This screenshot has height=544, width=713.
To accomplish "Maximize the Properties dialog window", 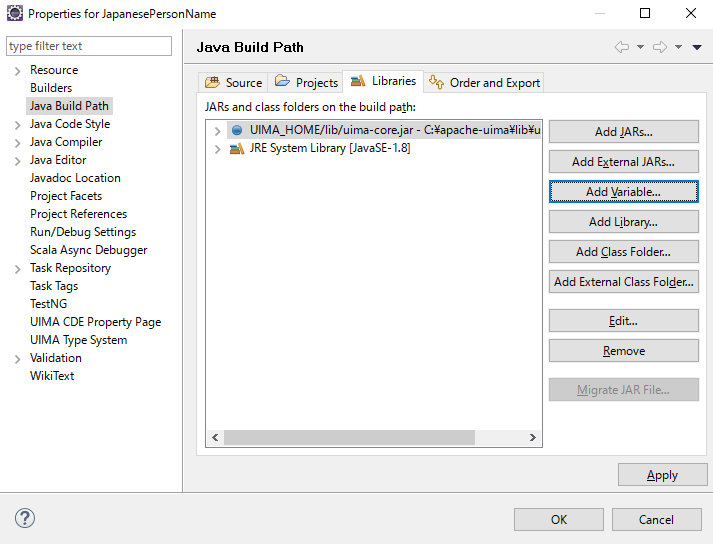I will point(645,13).
